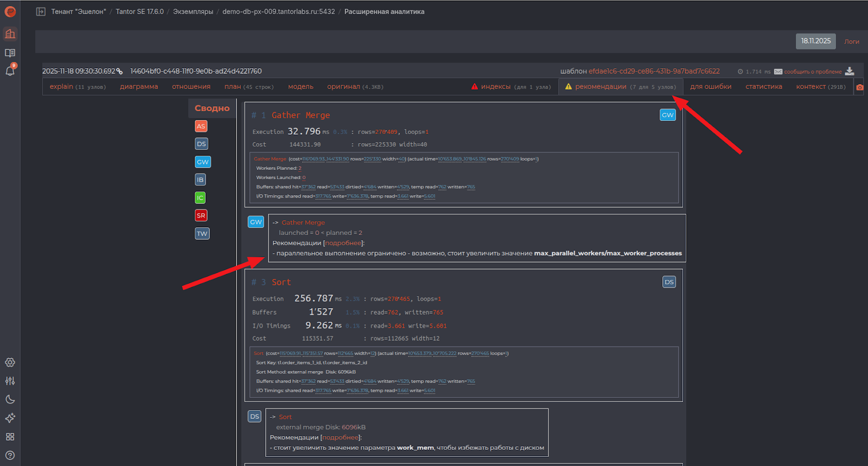The image size is (868, 466).
Task: Select the IC badge under Сводно
Action: (200, 197)
